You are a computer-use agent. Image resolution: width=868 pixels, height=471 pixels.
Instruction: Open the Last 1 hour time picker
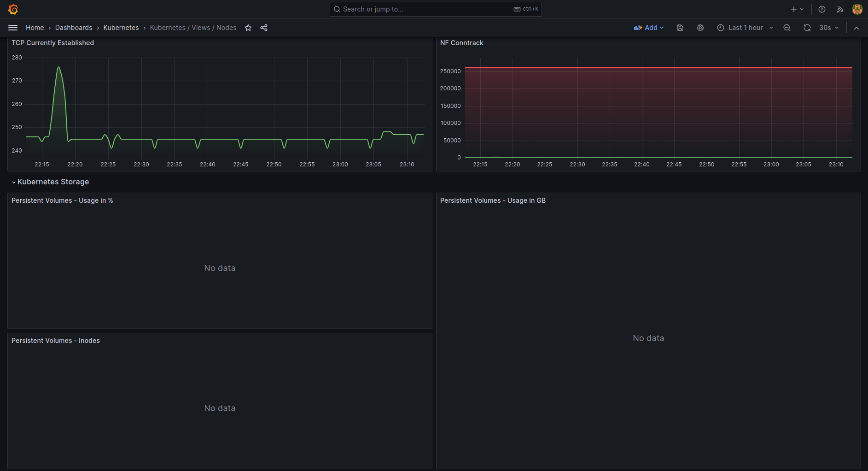coord(744,28)
